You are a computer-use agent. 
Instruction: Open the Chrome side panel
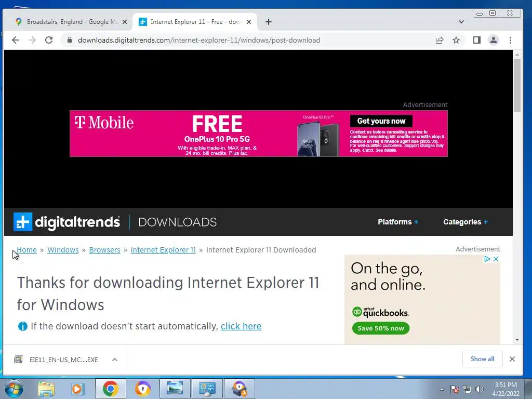pos(477,40)
